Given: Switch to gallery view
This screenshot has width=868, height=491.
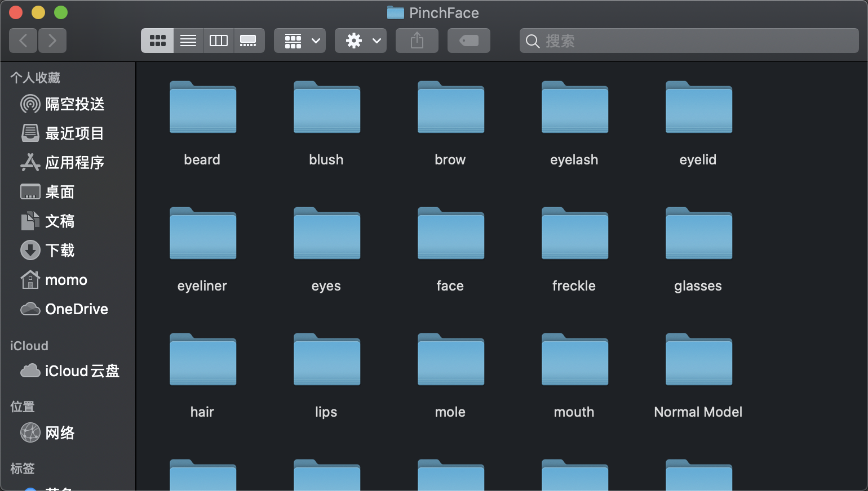Looking at the screenshot, I should (249, 41).
